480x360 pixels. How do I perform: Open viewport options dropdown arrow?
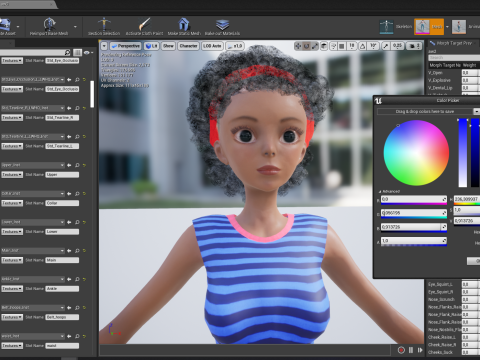[104, 46]
